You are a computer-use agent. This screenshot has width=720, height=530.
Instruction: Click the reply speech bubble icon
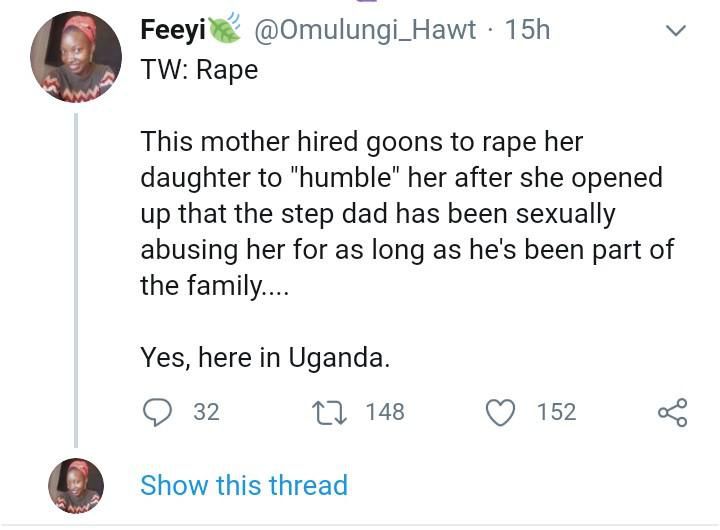tap(157, 411)
